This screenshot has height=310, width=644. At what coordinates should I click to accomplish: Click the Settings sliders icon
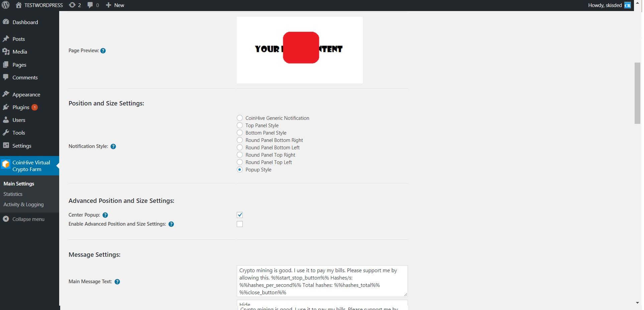[6, 145]
